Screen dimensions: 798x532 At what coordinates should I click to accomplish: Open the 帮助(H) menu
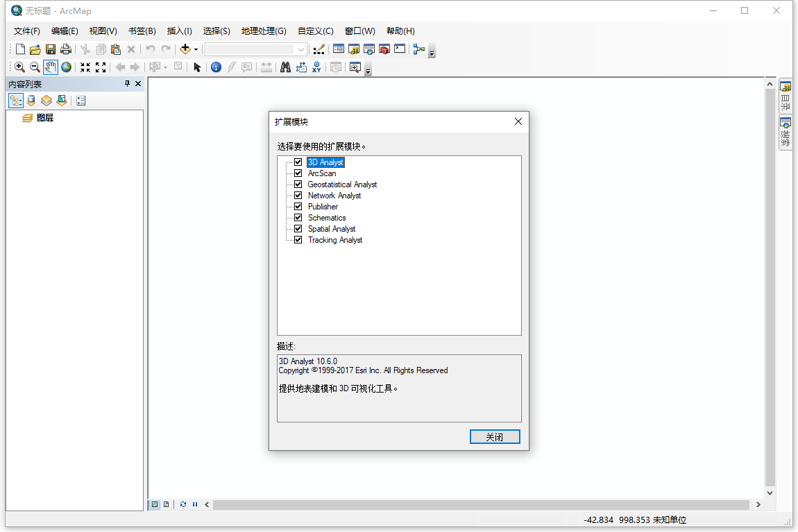tap(400, 31)
